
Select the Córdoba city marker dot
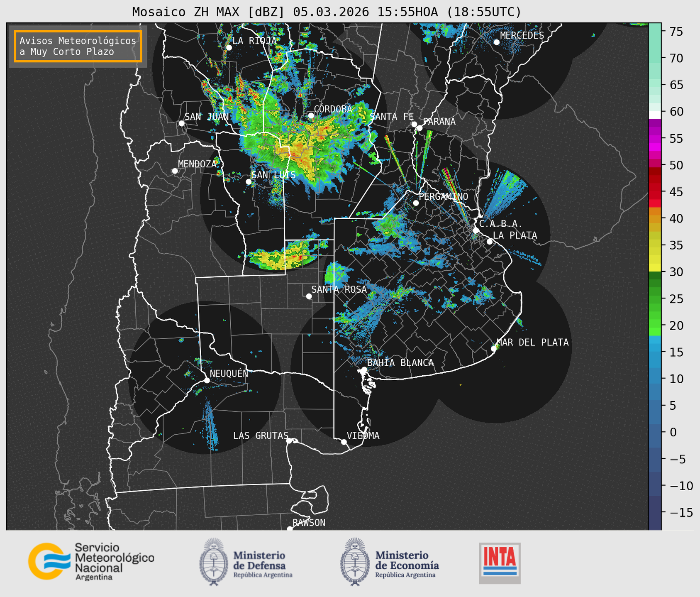pos(311,115)
